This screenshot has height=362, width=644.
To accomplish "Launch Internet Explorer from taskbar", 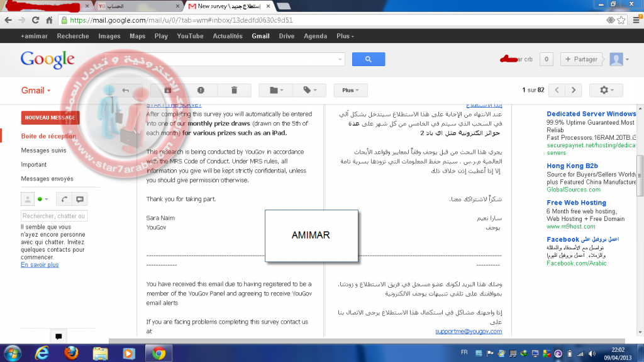I will (42, 353).
